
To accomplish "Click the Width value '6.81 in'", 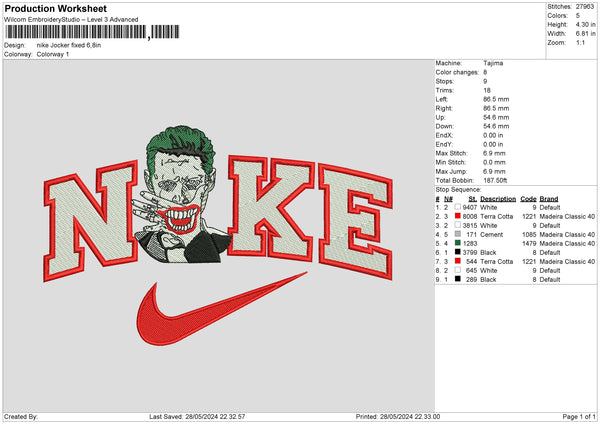I will pos(585,34).
